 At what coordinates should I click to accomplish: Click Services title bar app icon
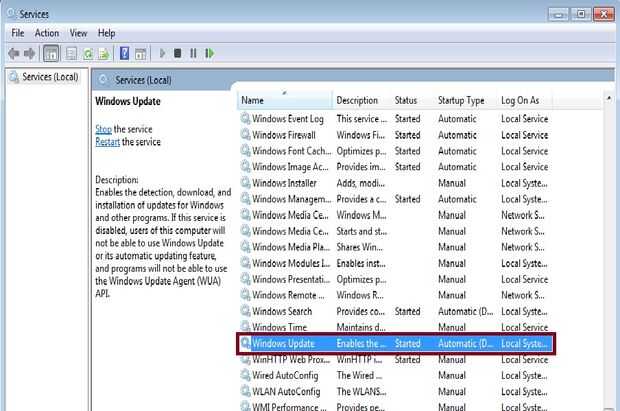click(11, 14)
